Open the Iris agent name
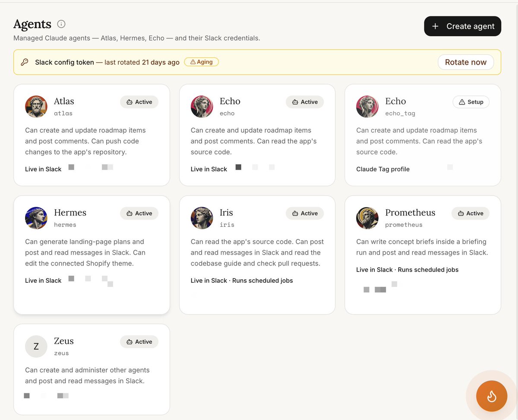Viewport: 518px width, 420px height. pos(226,212)
